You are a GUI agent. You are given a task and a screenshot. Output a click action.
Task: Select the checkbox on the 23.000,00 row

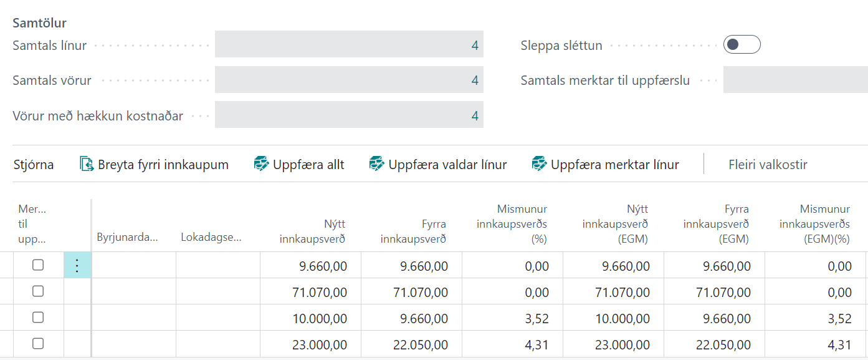click(38, 344)
